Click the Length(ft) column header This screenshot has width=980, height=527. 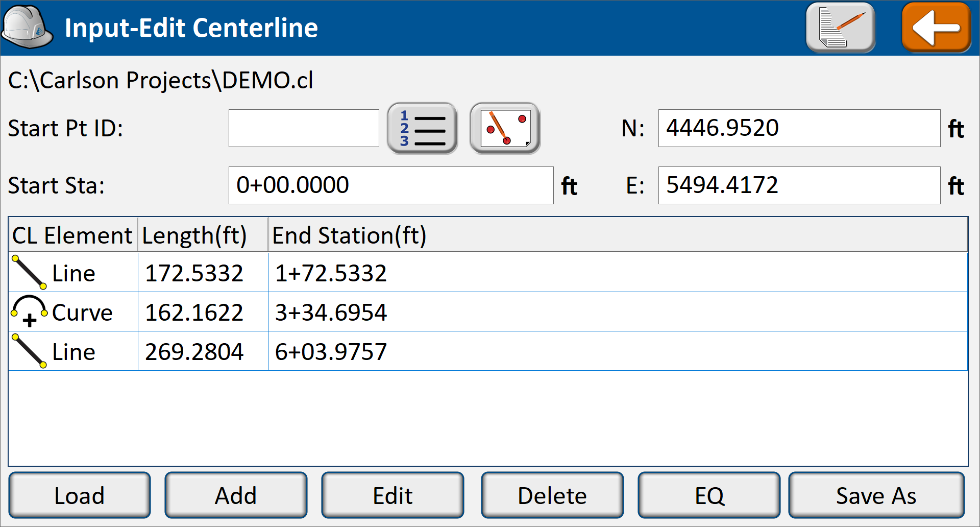[203, 235]
